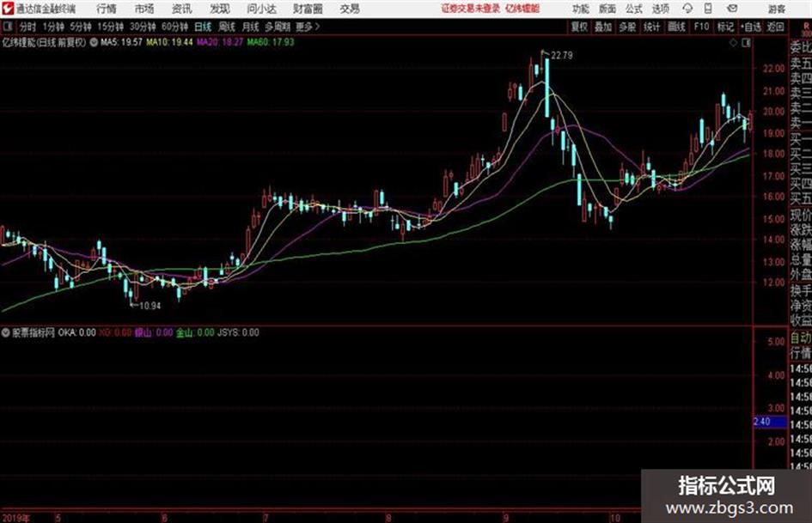Click the 亿纬锂能(日线 前复权) chart title
This screenshot has width=812, height=523.
point(44,42)
